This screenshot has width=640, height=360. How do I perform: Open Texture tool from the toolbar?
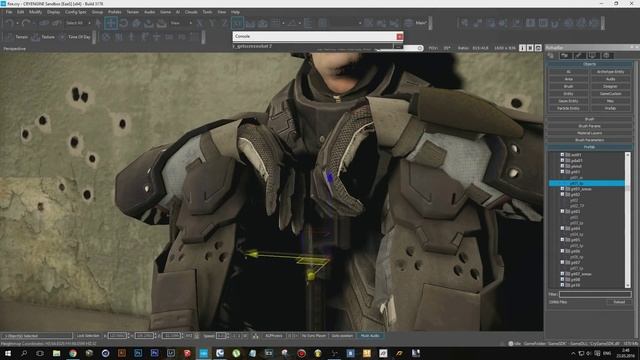pos(43,37)
